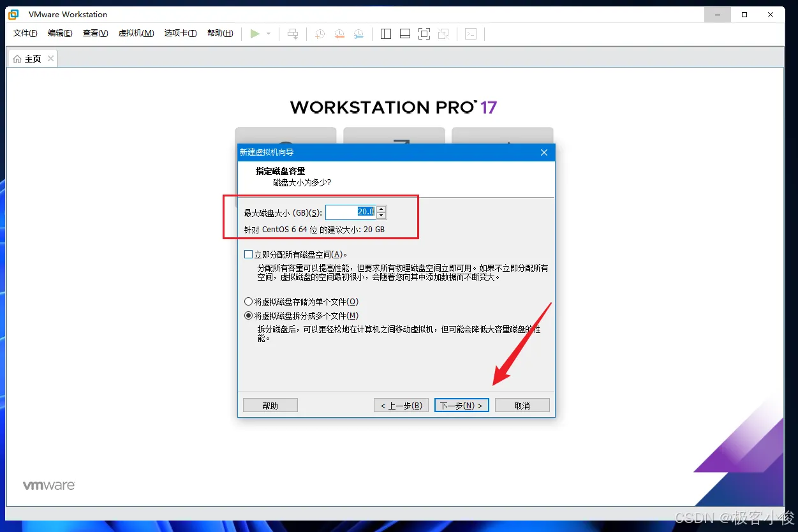Open the power options dropdown arrow

pos(269,34)
